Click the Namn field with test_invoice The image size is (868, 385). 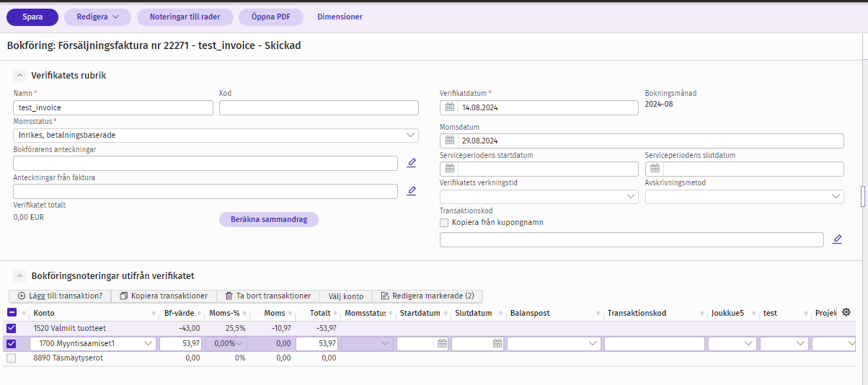click(113, 107)
